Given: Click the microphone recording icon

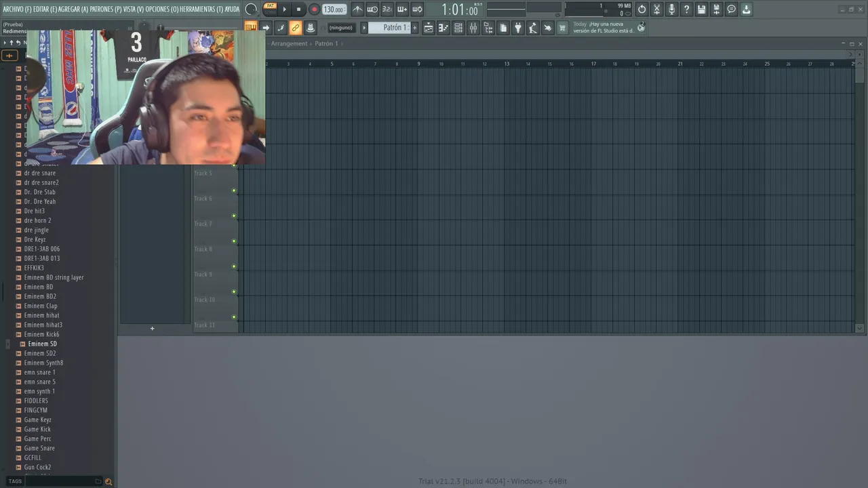Looking at the screenshot, I should click(672, 9).
